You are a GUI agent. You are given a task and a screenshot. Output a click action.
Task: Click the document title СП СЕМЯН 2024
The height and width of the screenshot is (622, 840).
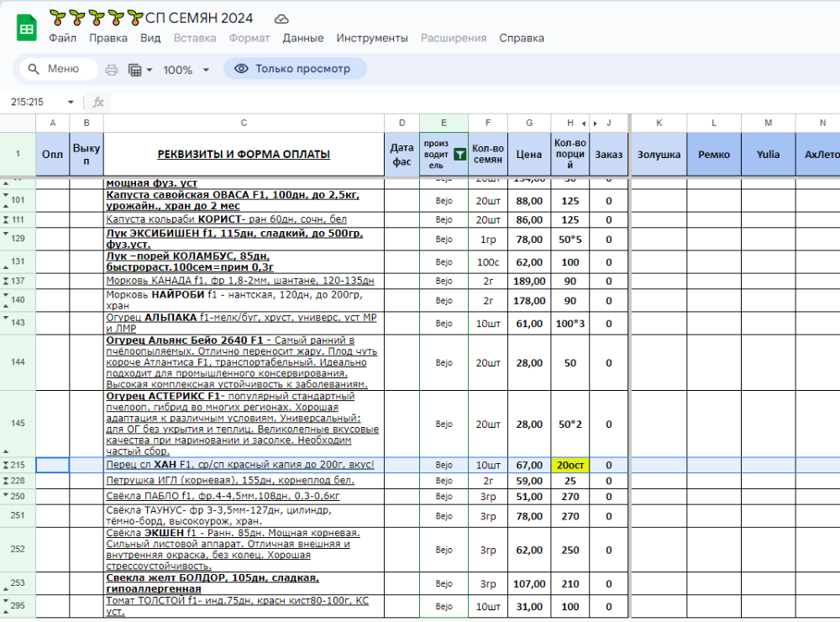pyautogui.click(x=199, y=18)
